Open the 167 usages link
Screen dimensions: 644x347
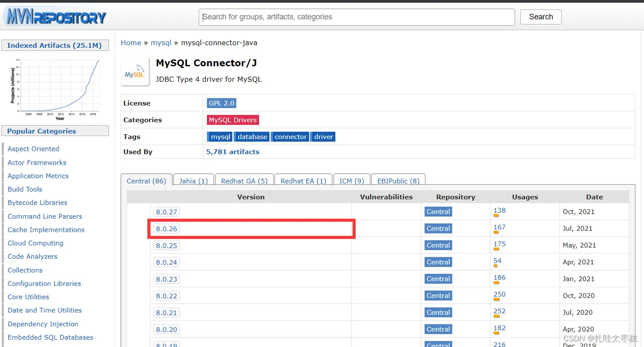500,227
